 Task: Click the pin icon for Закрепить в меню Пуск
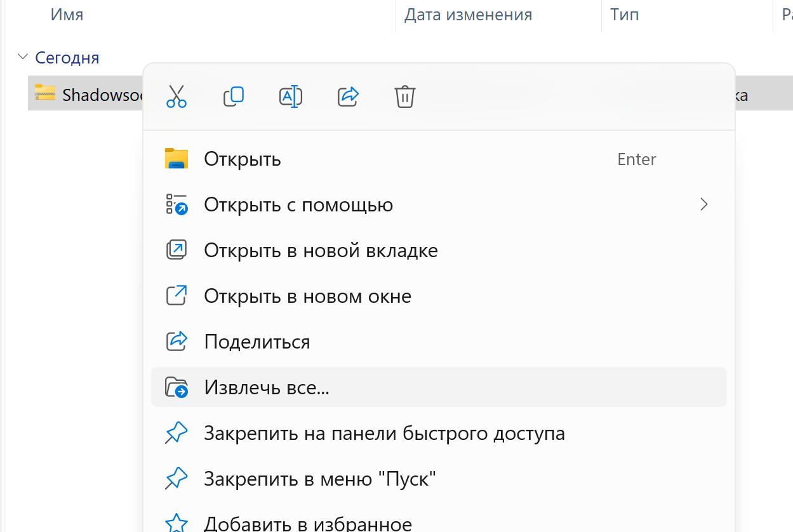[x=177, y=479]
